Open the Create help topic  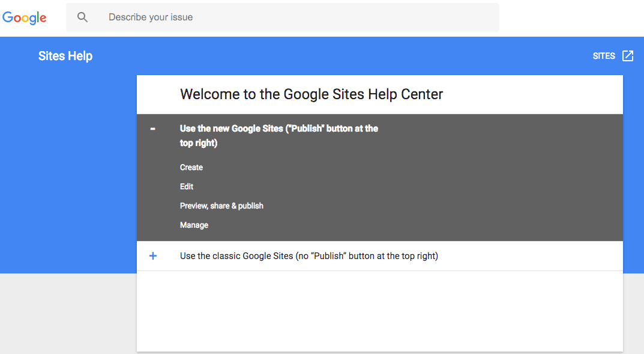(x=191, y=167)
